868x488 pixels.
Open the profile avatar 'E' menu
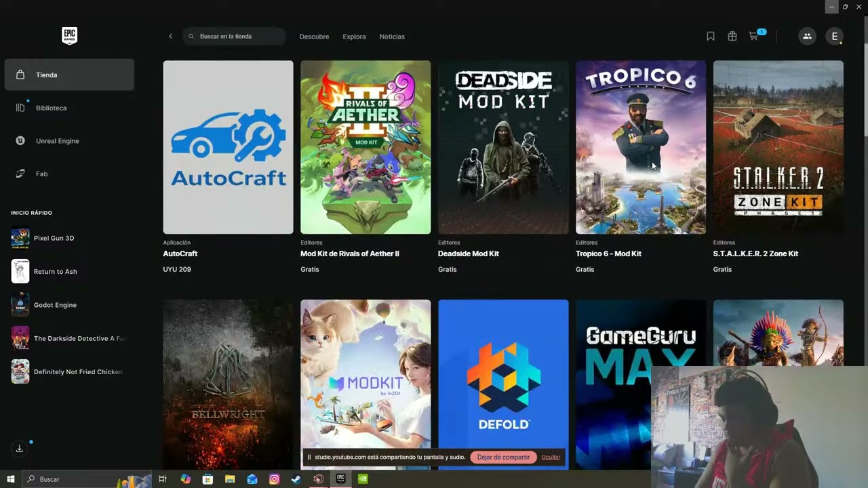click(835, 37)
